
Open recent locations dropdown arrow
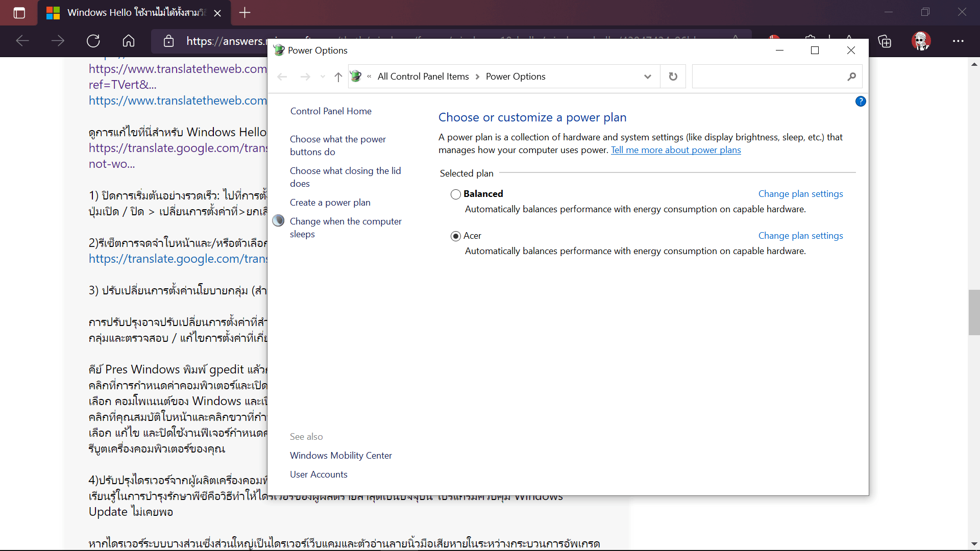(x=323, y=77)
